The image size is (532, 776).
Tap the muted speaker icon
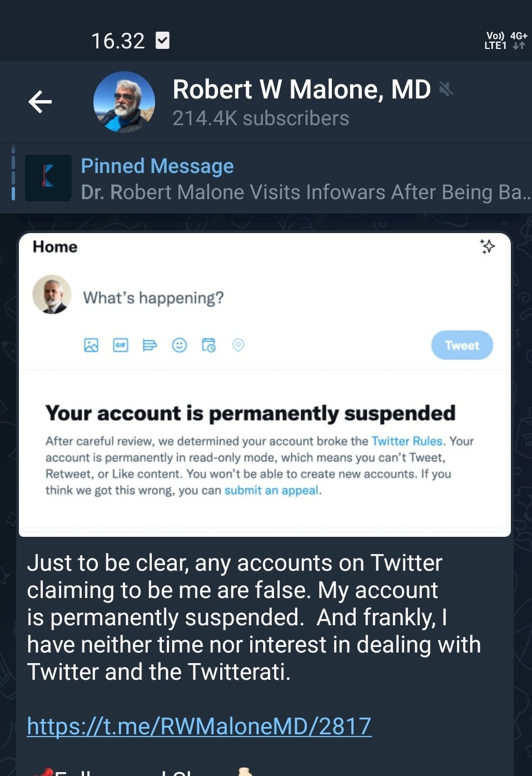click(x=446, y=89)
